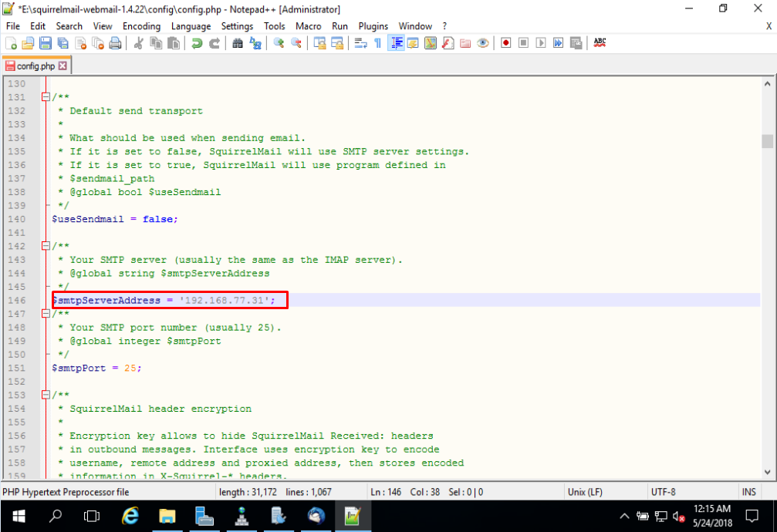The image size is (777, 532).
Task: Click the Copy toolbar icon
Action: (156, 44)
